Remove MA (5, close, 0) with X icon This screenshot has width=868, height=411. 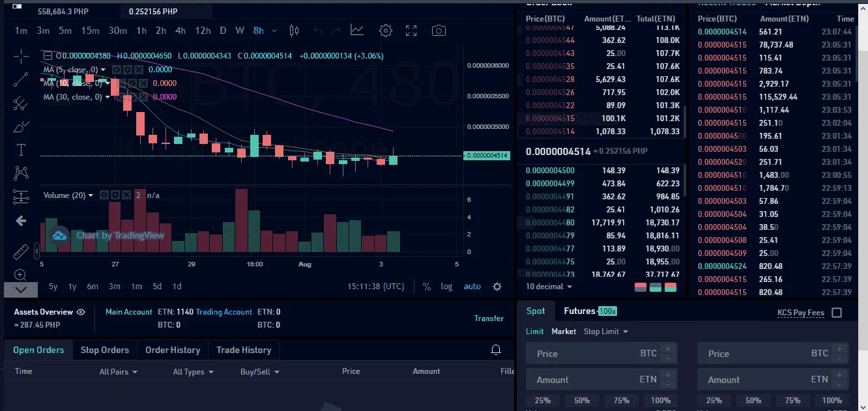(x=137, y=69)
